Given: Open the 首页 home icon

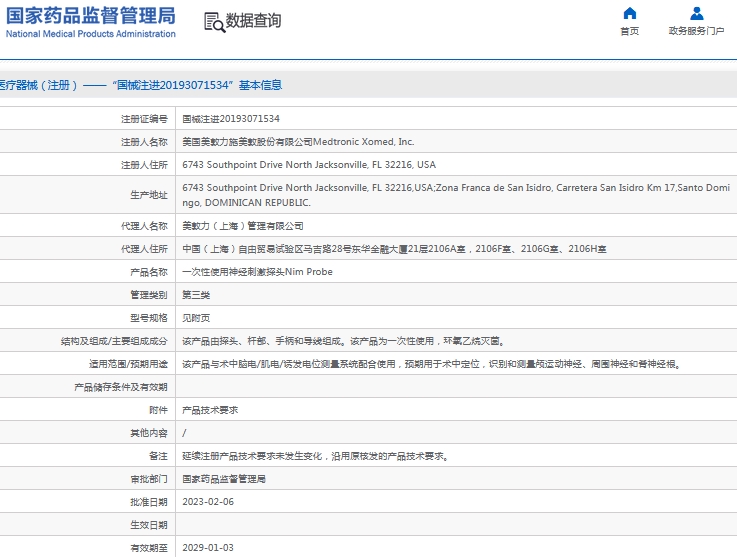Looking at the screenshot, I should click(x=629, y=13).
